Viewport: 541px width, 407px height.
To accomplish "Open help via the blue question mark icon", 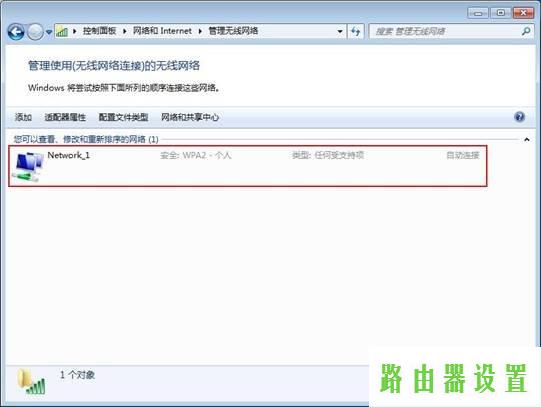I will 520,117.
